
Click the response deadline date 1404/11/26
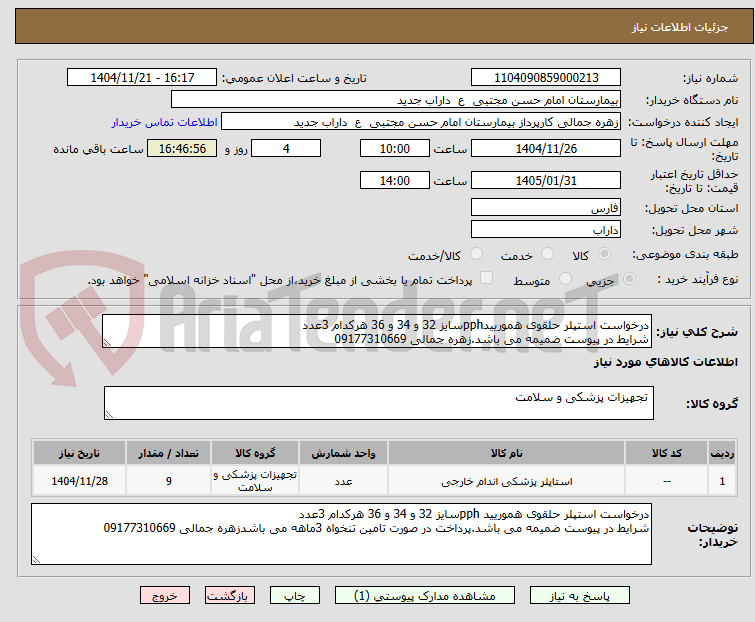click(x=546, y=148)
